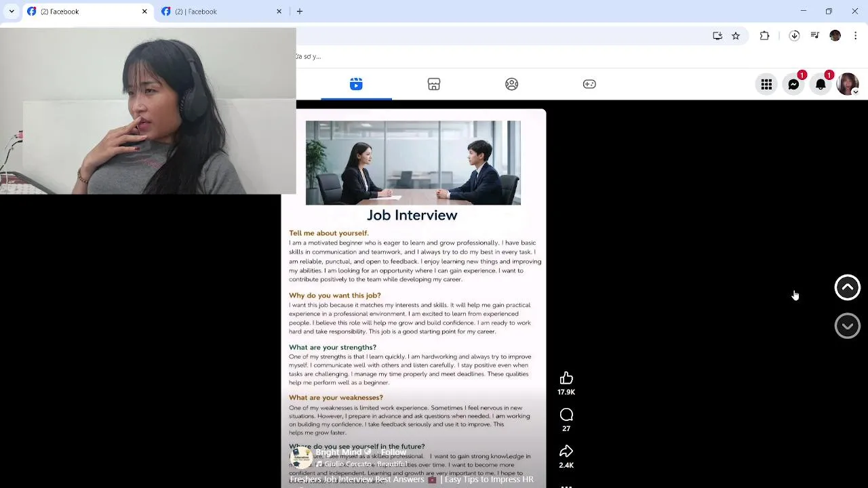Viewport: 868px width, 488px height.
Task: Open the browser Extensions puzzle icon
Action: pos(764,36)
